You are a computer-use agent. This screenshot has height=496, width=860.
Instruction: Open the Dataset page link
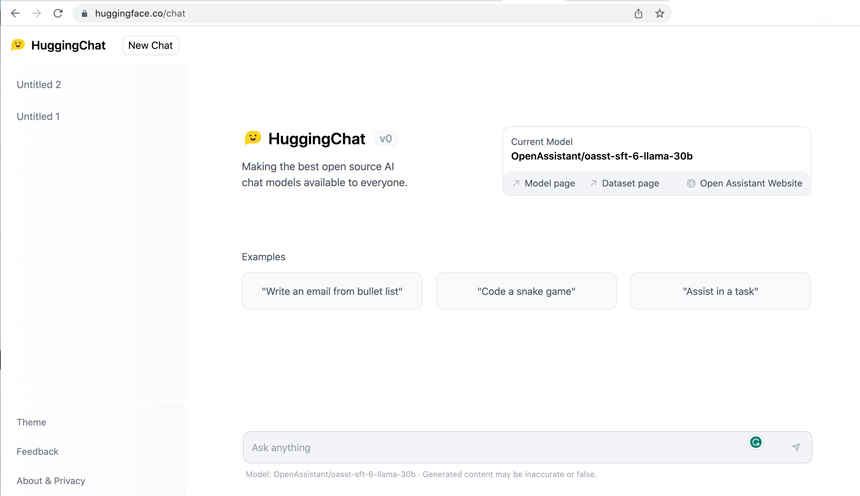[624, 183]
